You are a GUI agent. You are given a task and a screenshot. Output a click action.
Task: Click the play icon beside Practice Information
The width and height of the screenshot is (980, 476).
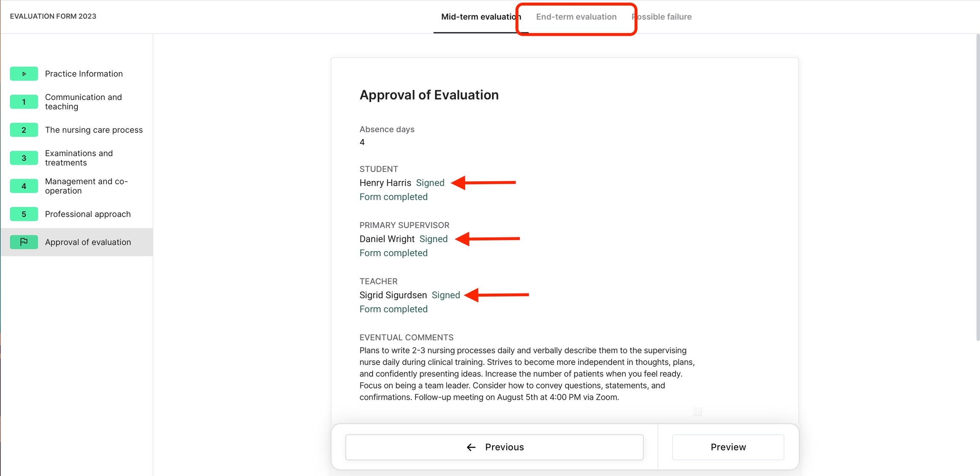24,74
